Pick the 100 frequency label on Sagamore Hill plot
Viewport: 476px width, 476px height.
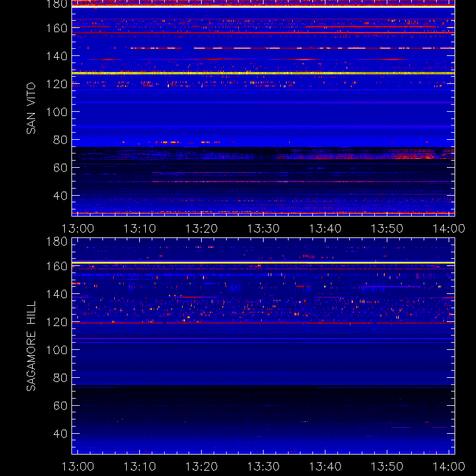57,350
